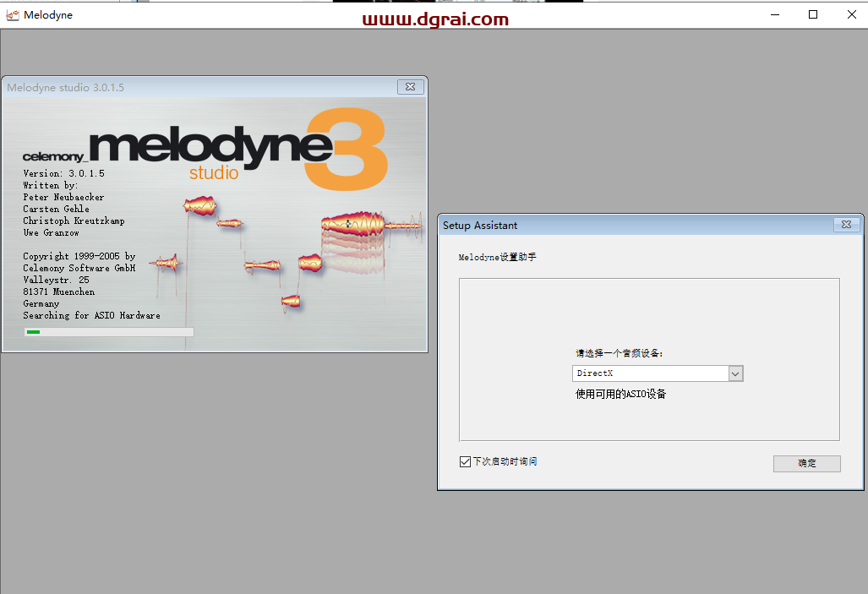Image resolution: width=868 pixels, height=594 pixels.
Task: Expand the DirectX combo box arrow
Action: tap(734, 373)
